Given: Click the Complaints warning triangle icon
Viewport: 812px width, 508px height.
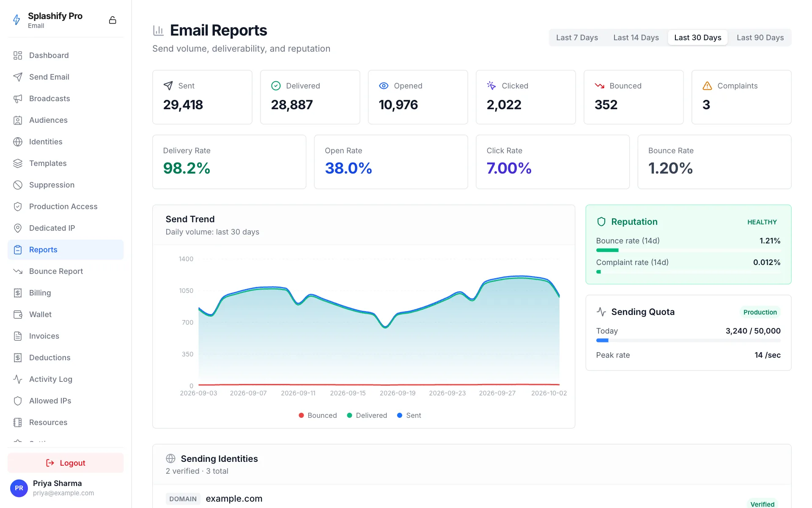Looking at the screenshot, I should pyautogui.click(x=707, y=86).
